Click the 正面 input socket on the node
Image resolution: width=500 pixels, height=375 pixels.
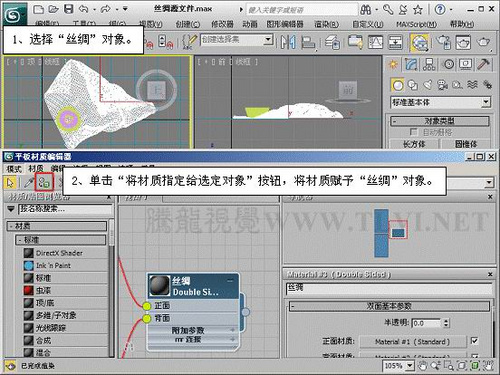[146, 306]
